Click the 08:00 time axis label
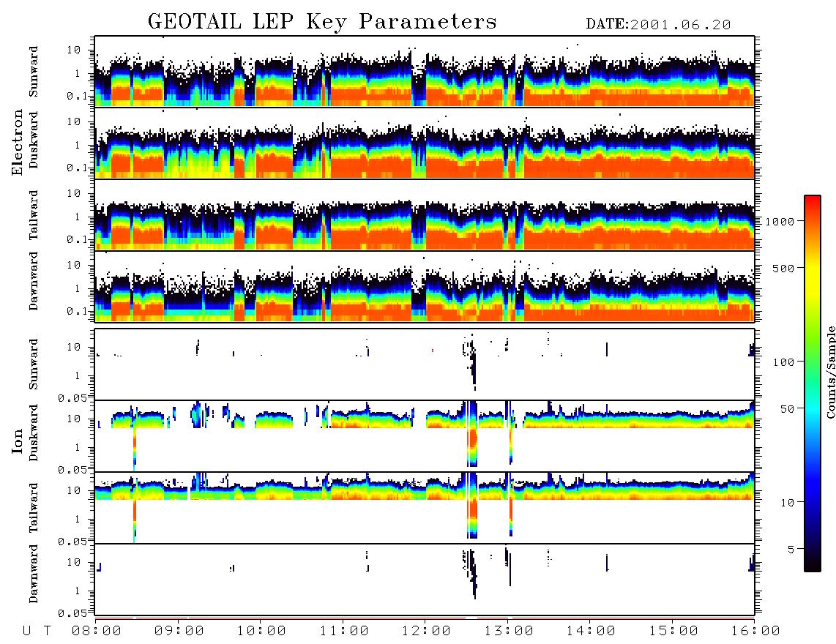The height and width of the screenshot is (644, 836). (97, 632)
